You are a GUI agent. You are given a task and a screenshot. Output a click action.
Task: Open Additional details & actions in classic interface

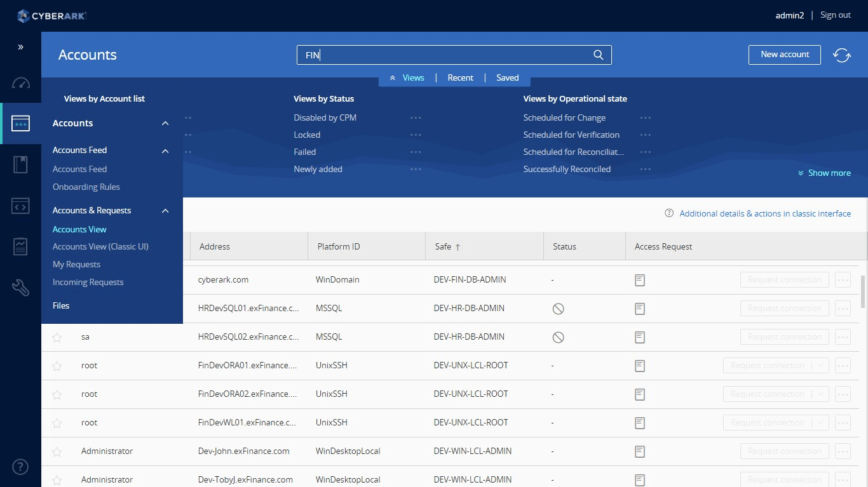(765, 213)
